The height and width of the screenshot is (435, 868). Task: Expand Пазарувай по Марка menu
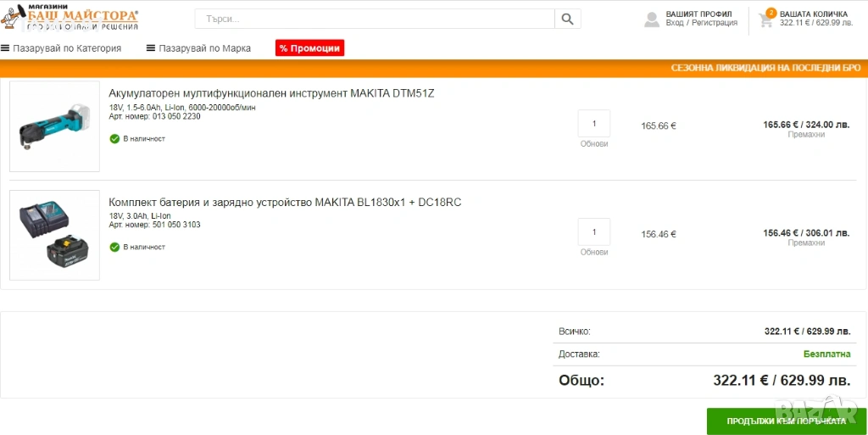pyautogui.click(x=204, y=48)
